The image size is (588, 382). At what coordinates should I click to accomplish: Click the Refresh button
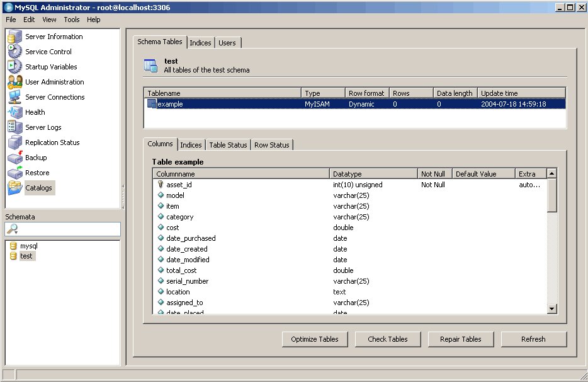click(533, 339)
